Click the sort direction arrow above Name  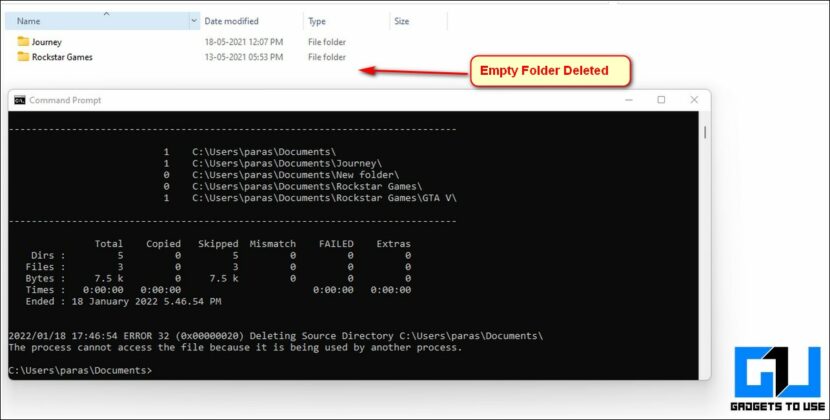point(106,14)
